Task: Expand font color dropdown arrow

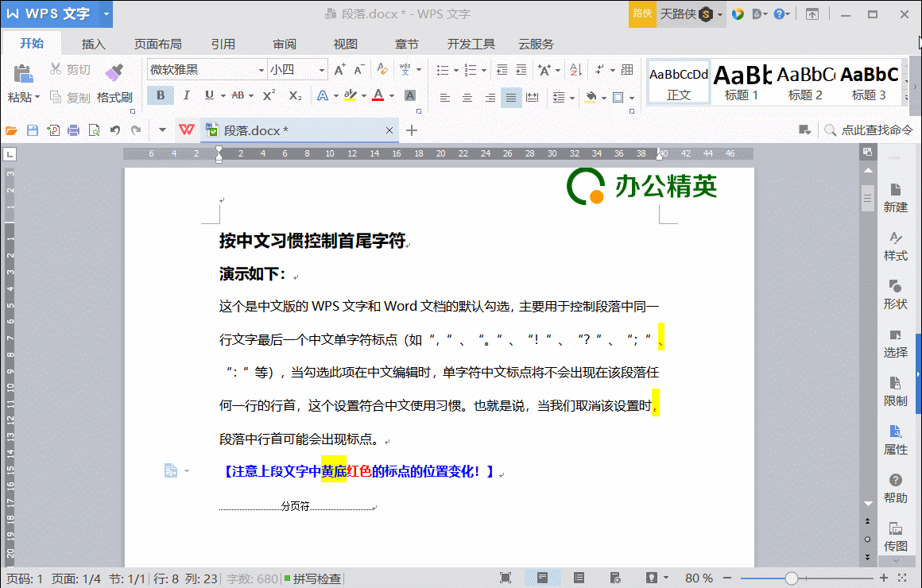Action: (392, 96)
